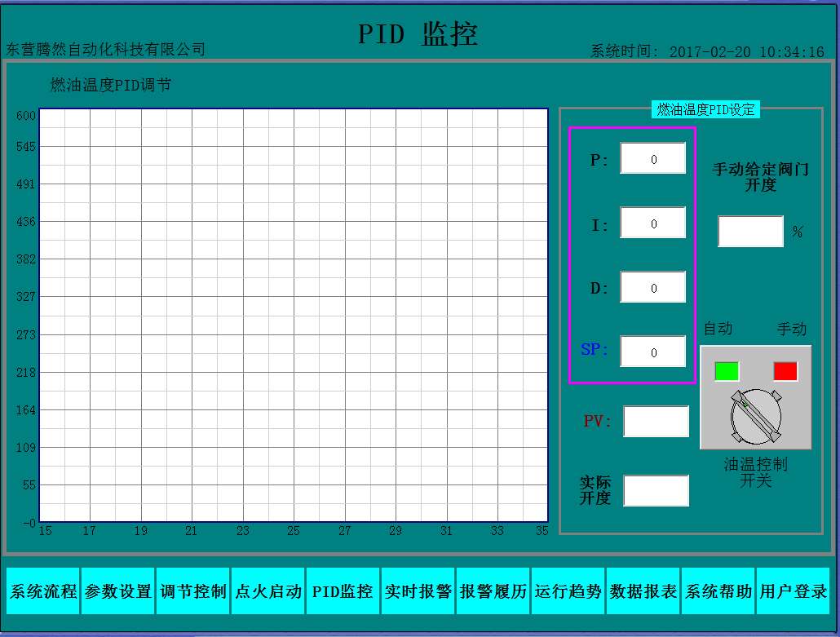Image resolution: width=840 pixels, height=637 pixels.
Task: Select the I parameter input field
Action: pos(652,223)
